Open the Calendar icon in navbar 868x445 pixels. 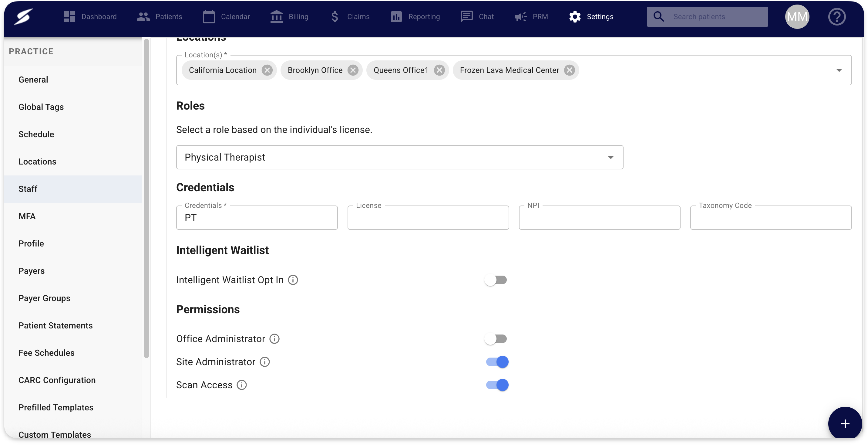point(209,16)
